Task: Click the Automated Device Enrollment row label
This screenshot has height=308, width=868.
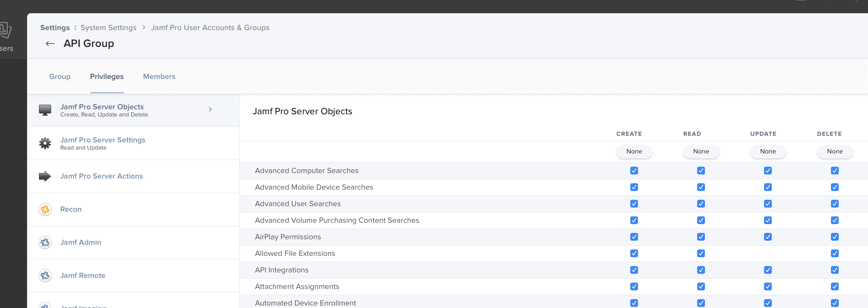Action: [305, 303]
